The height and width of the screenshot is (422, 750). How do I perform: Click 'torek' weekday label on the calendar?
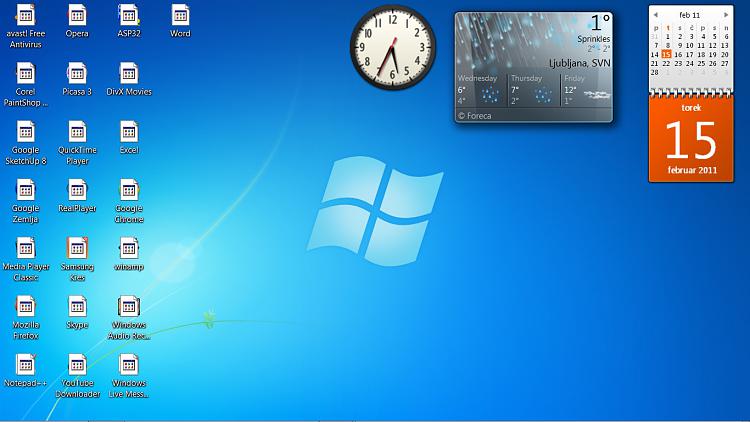pyautogui.click(x=691, y=108)
